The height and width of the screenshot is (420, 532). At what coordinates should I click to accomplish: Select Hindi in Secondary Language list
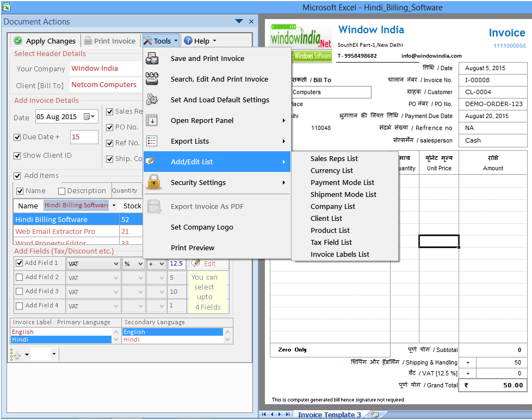tap(172, 339)
